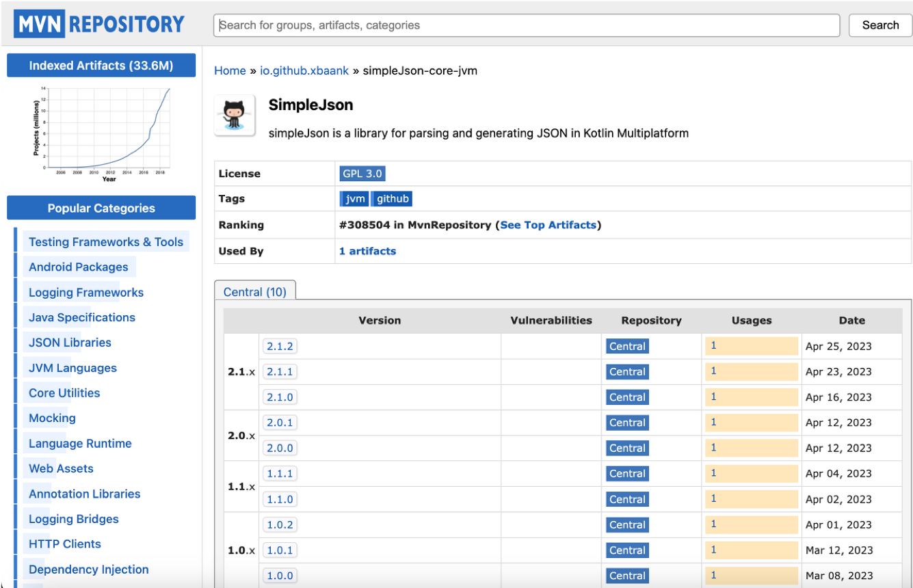Click the MVN Repository logo
This screenshot has width=913, height=588.
tap(101, 25)
